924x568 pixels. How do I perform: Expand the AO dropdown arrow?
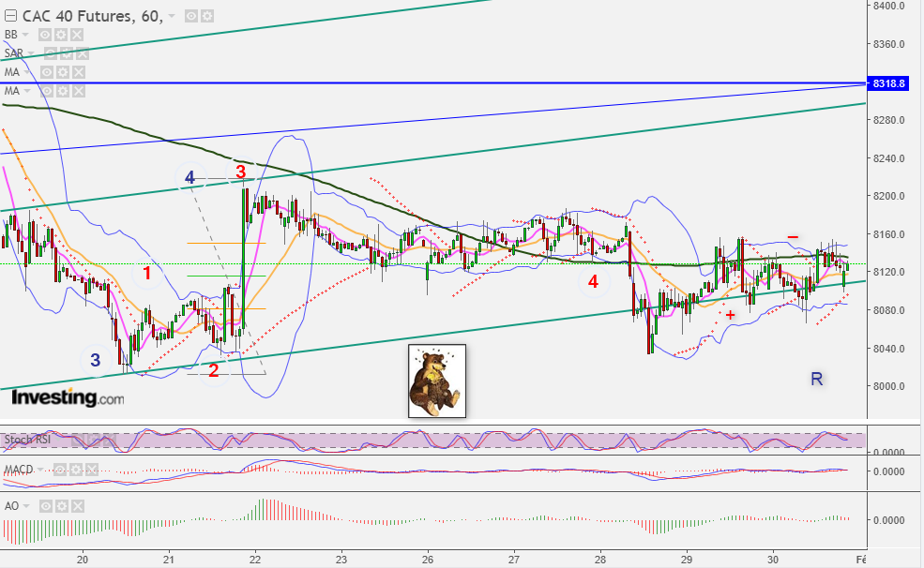click(26, 506)
